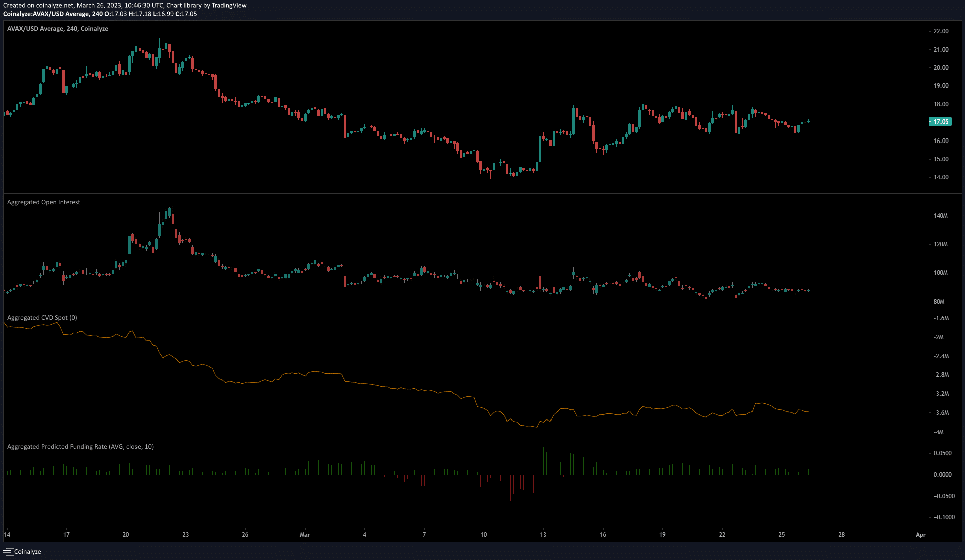Click the -2.8M CVD axis label
Screen dimensions: 965x560
(x=941, y=375)
